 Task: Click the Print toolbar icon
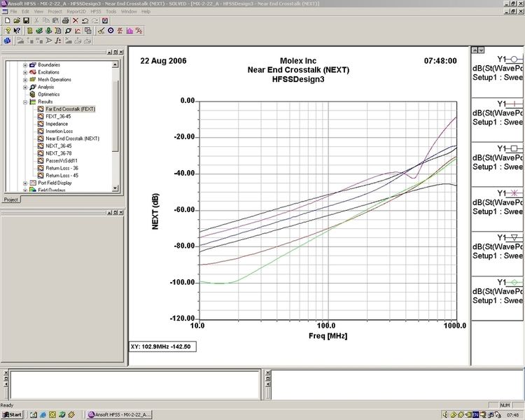tap(66, 21)
